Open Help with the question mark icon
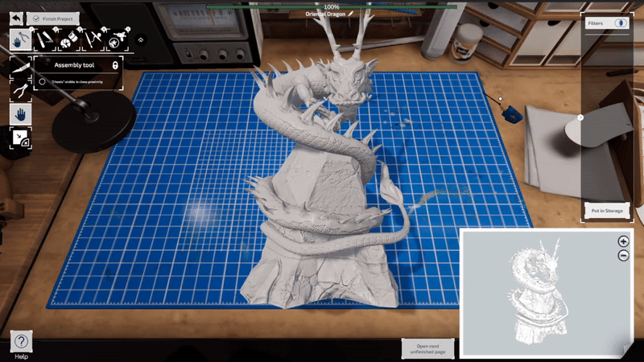Screen dimensions: 644x362 coord(21,340)
